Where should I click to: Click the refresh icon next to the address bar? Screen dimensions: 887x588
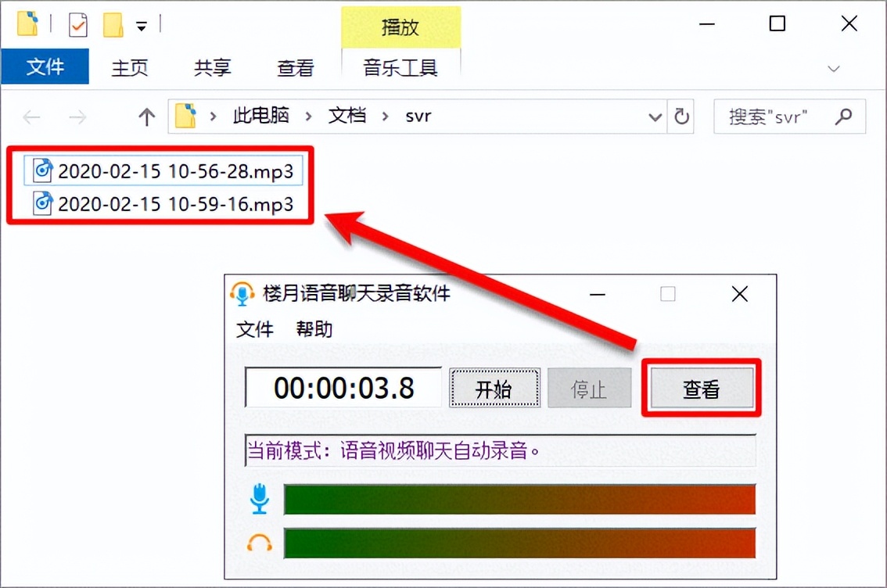coord(681,116)
